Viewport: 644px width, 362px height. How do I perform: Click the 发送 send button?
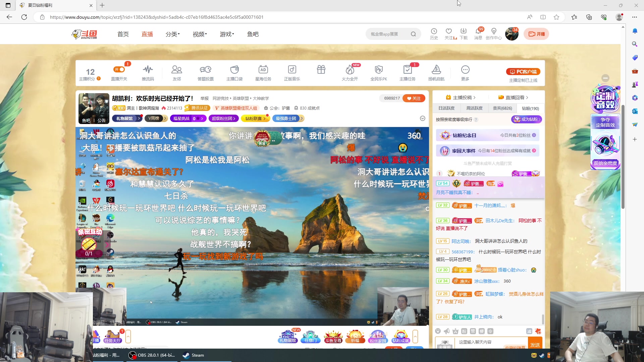coord(535,345)
